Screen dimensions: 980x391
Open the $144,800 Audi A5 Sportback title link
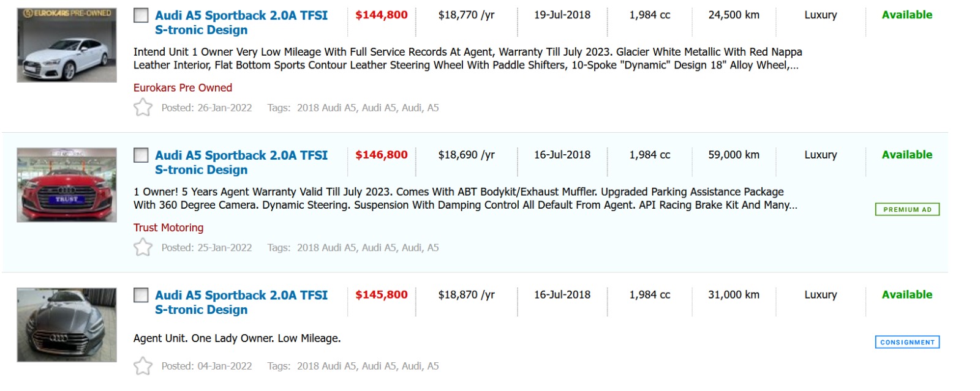coord(241,23)
